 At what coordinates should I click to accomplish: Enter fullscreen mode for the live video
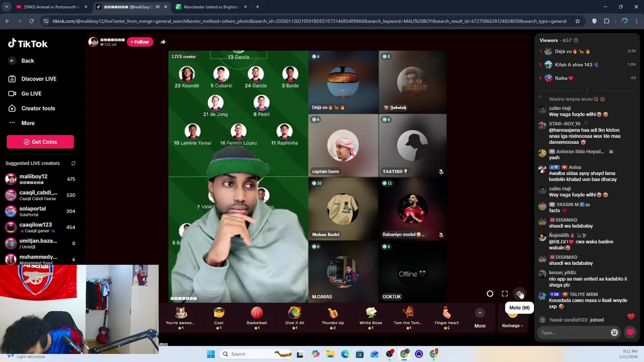pyautogui.click(x=505, y=294)
